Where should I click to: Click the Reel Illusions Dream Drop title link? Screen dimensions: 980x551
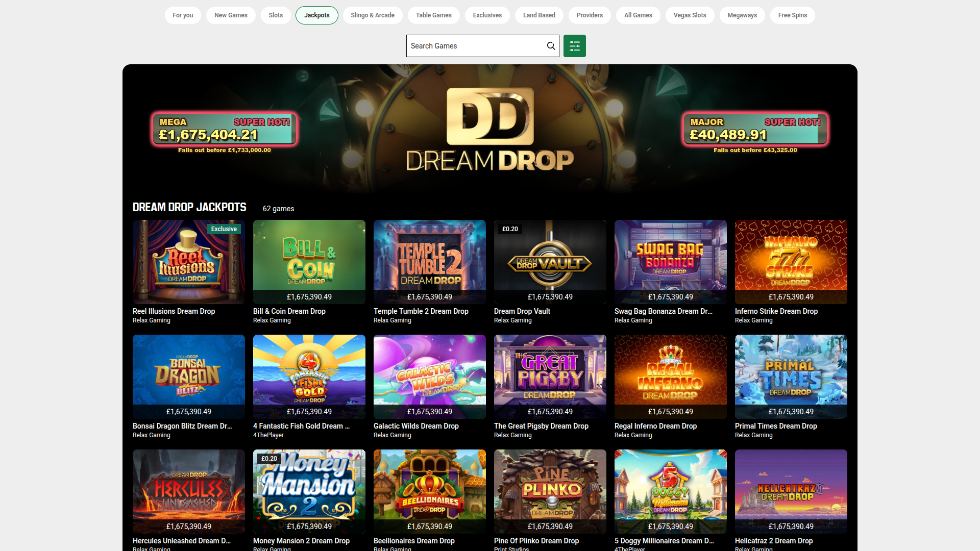[x=173, y=311]
